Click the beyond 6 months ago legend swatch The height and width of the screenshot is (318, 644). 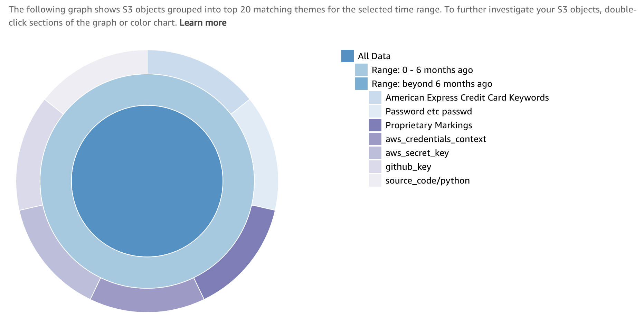pyautogui.click(x=361, y=84)
